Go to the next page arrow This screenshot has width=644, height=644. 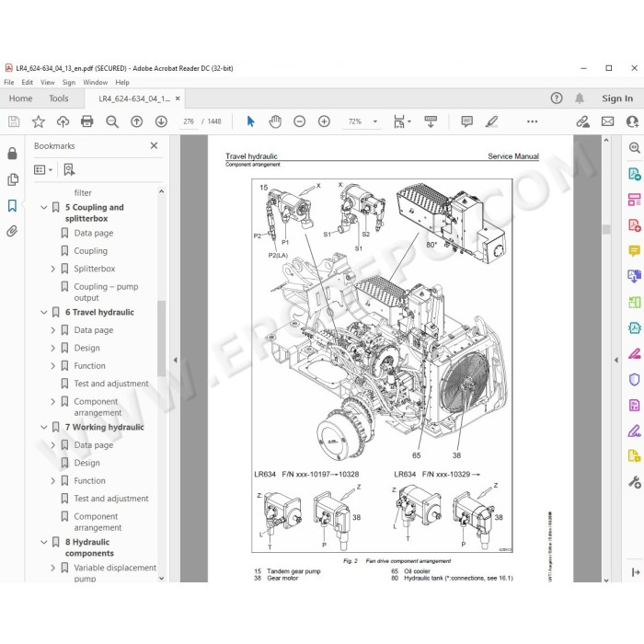click(x=161, y=121)
